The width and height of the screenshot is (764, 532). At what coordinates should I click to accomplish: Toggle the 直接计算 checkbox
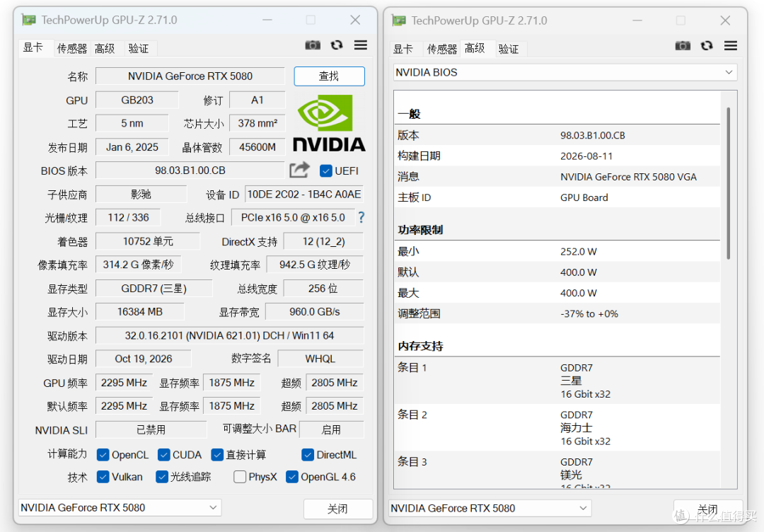coord(217,455)
